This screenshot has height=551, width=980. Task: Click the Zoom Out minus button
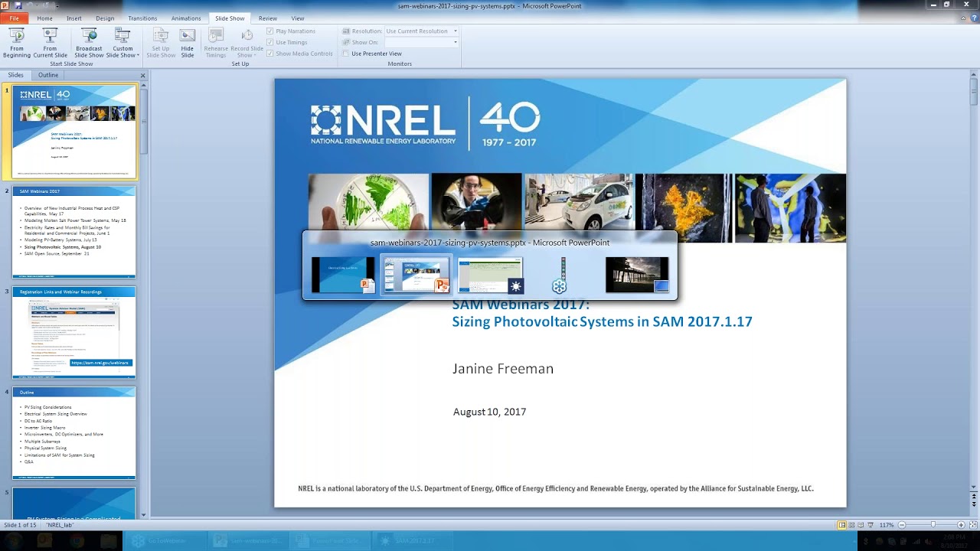(x=902, y=525)
